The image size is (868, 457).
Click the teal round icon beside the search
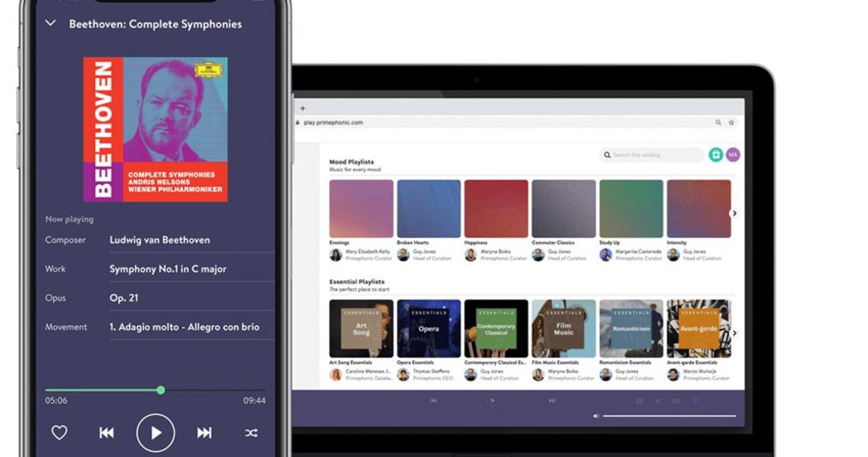point(716,155)
